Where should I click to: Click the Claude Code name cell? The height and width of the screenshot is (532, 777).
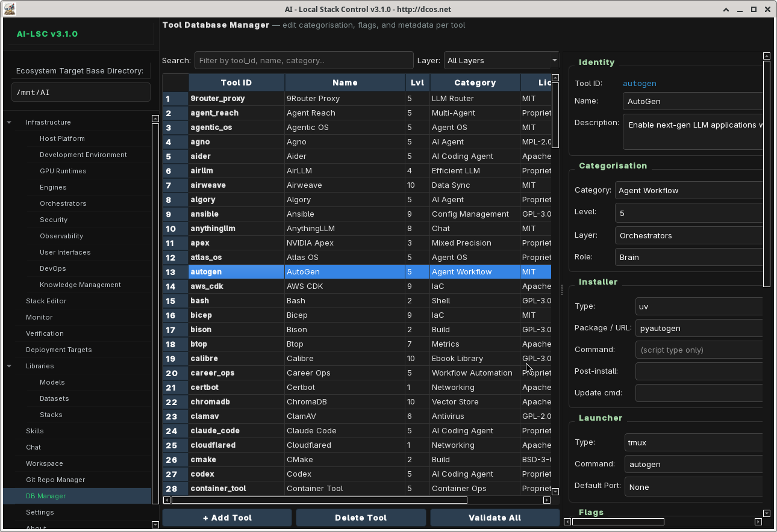[x=345, y=431]
